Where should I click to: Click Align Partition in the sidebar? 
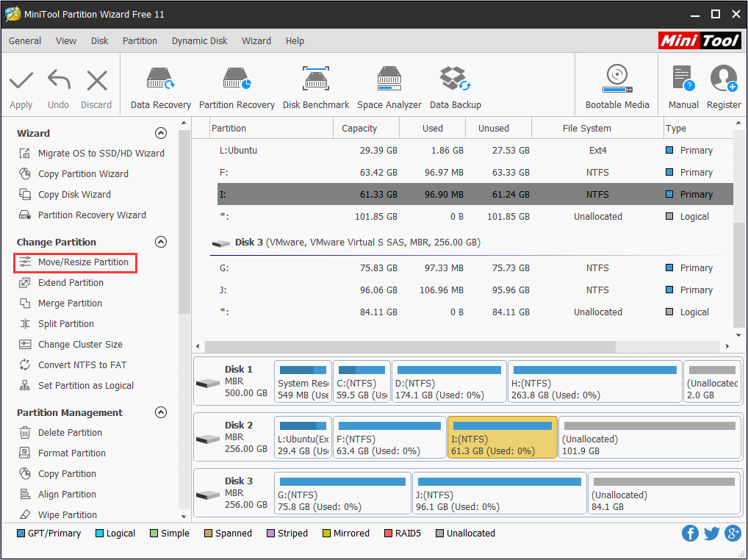click(x=58, y=494)
